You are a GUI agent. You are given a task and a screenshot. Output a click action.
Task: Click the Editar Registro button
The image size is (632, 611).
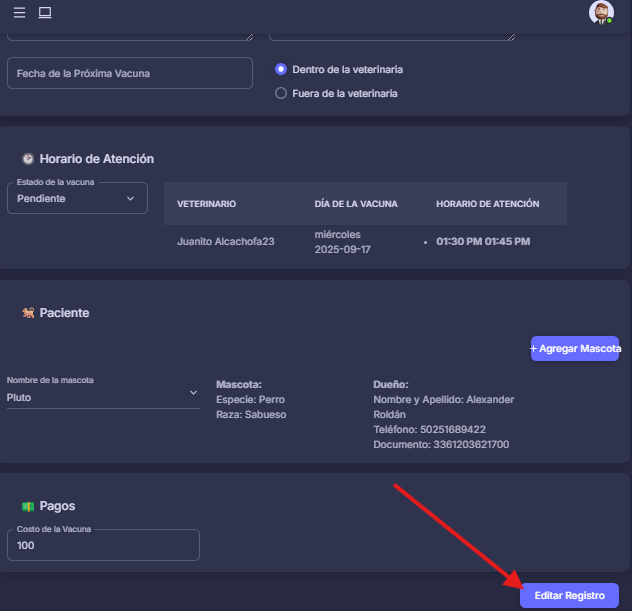(569, 595)
